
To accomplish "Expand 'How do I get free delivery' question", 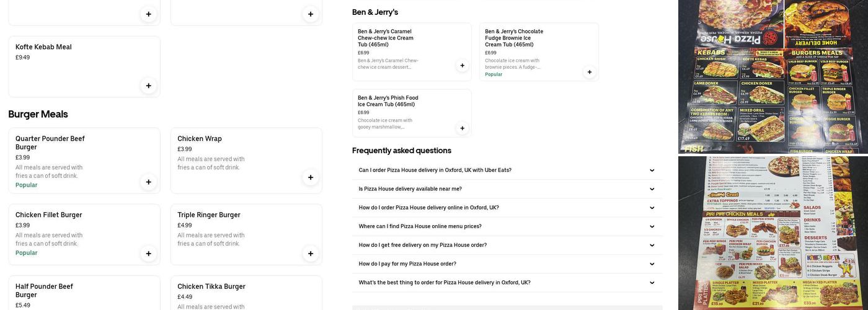I will pos(652,246).
